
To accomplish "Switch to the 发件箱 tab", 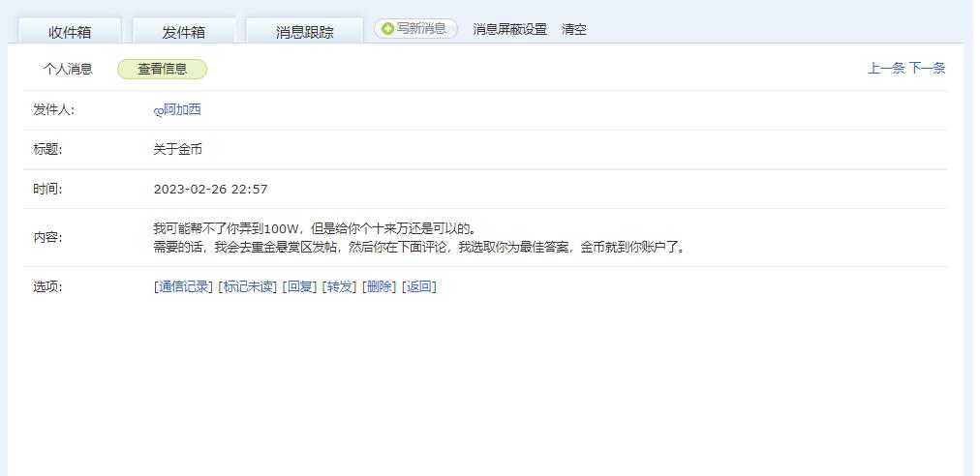I will [184, 32].
